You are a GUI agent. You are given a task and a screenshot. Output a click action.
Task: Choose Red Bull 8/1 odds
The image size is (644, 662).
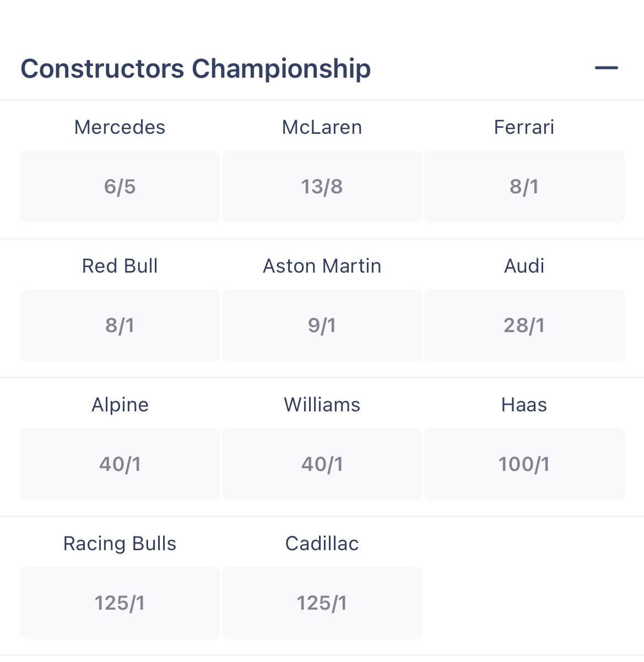(x=120, y=325)
